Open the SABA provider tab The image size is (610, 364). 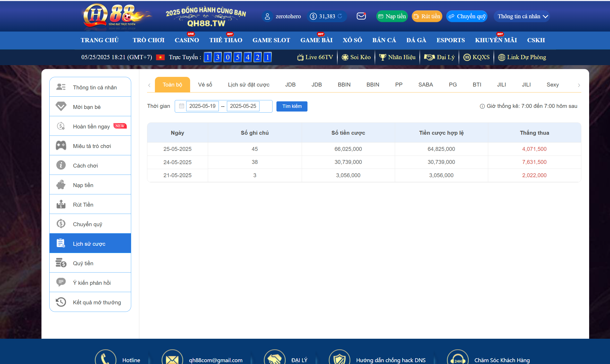coord(425,85)
